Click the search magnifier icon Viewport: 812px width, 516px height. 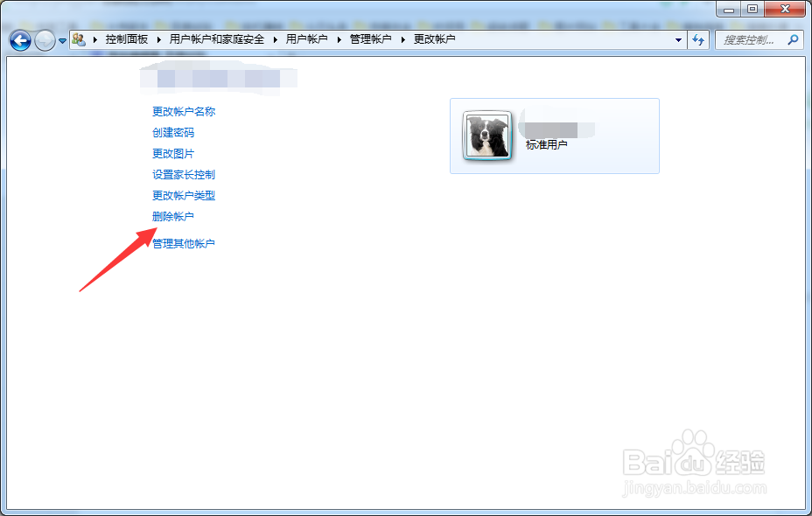click(793, 40)
